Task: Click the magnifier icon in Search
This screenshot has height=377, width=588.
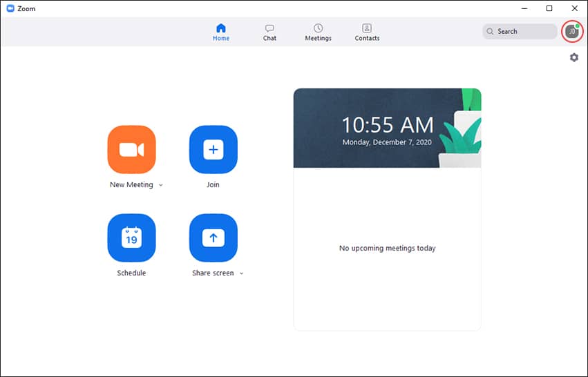Action: 490,32
